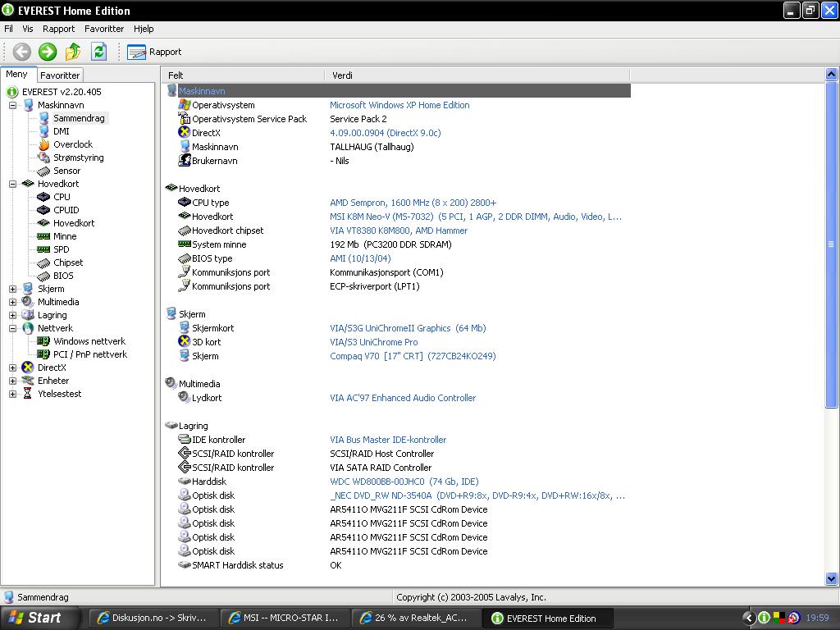
Task: Click the grey Back navigation arrow
Action: pos(22,52)
